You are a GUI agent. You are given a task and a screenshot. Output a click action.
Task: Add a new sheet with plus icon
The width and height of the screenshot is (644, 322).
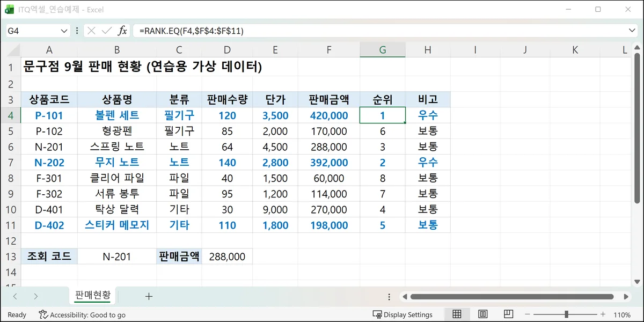pos(149,296)
